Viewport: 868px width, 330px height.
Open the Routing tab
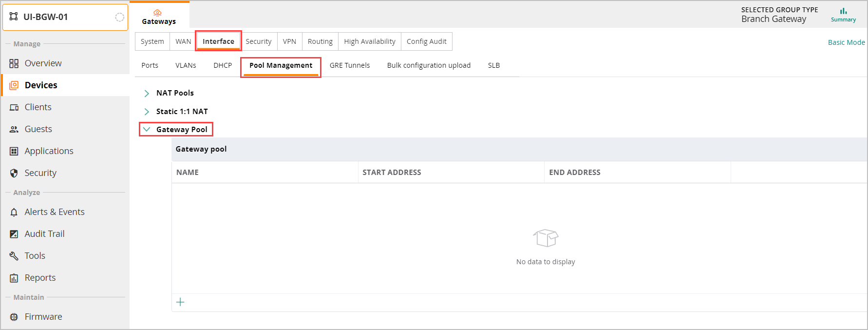(x=320, y=41)
